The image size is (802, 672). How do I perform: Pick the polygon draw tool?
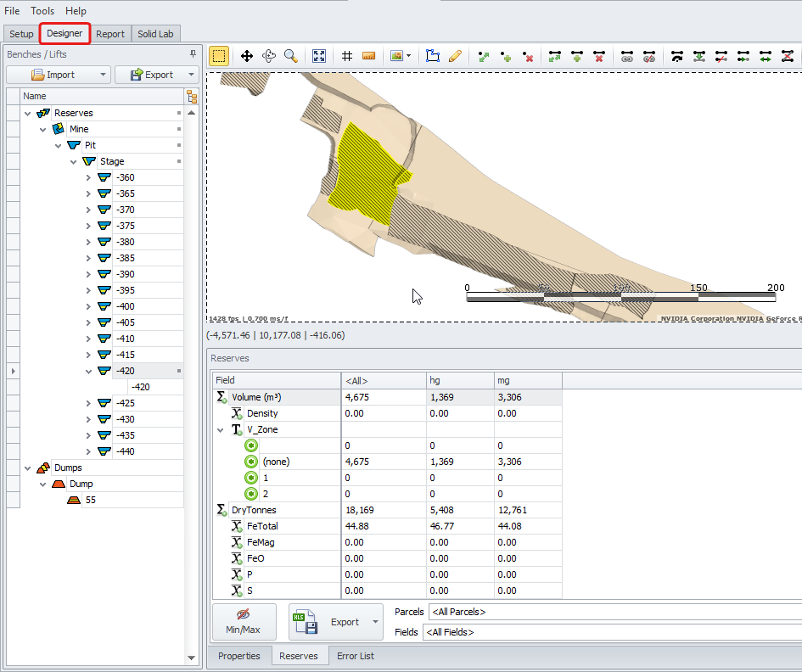[433, 56]
